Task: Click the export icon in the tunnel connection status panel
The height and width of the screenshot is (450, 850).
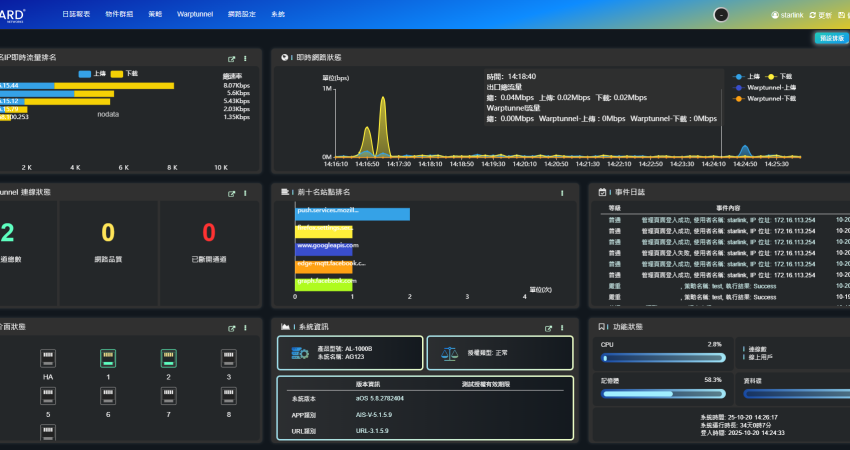Action: pyautogui.click(x=232, y=193)
